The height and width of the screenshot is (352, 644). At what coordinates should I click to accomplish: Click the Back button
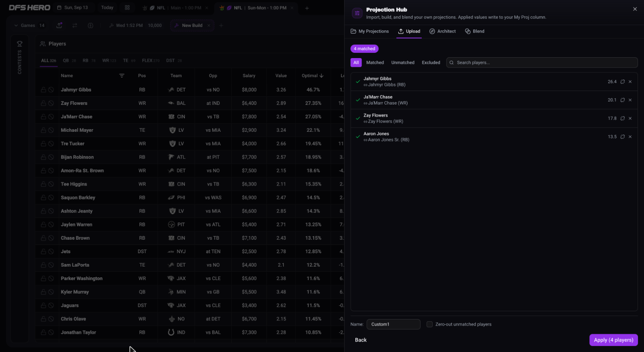click(361, 340)
